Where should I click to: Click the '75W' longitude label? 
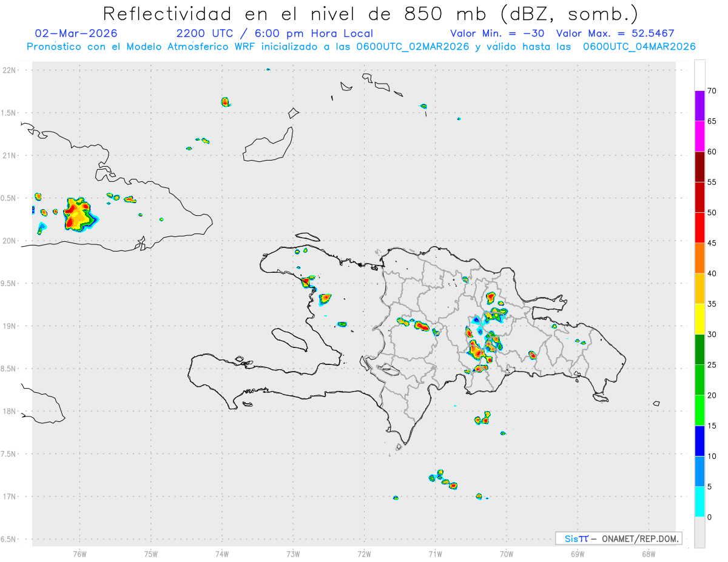(151, 554)
